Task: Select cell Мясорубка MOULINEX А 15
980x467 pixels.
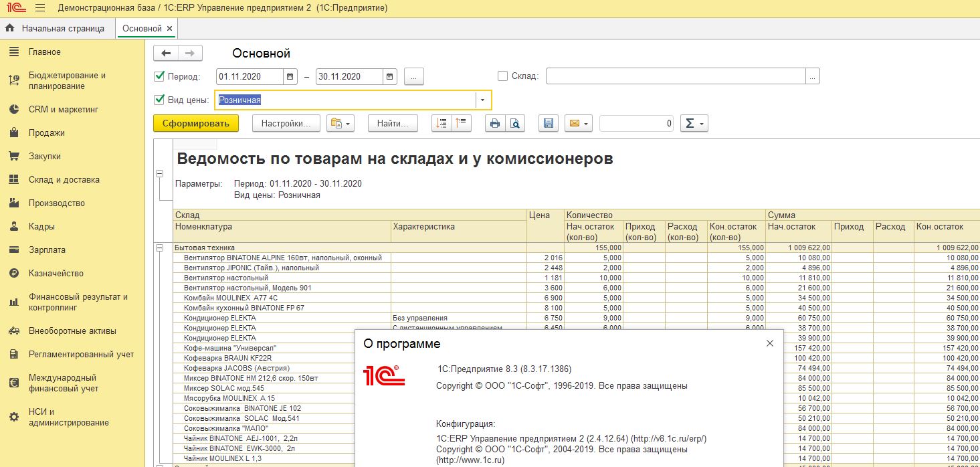Action: click(264, 398)
